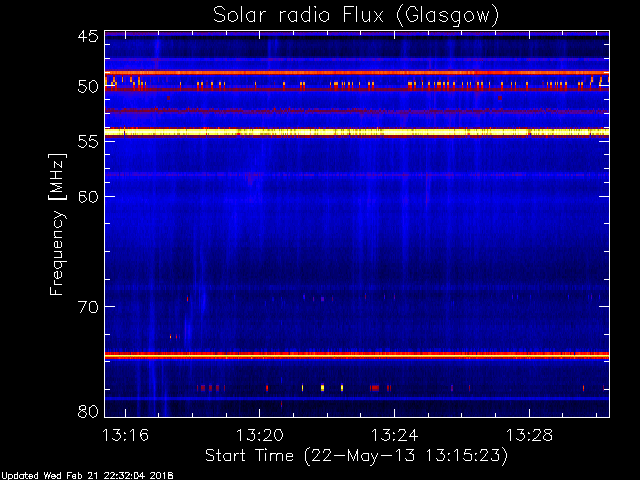Click the bright yellow band near 54 MHz
Screen dimensions: 640x480
[357, 132]
